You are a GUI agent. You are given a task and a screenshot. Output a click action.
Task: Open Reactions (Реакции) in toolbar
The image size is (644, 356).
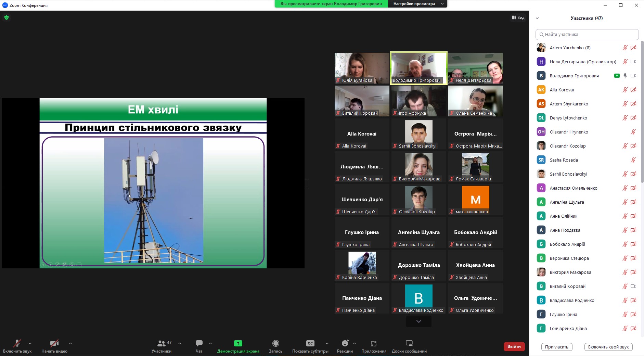345,343
